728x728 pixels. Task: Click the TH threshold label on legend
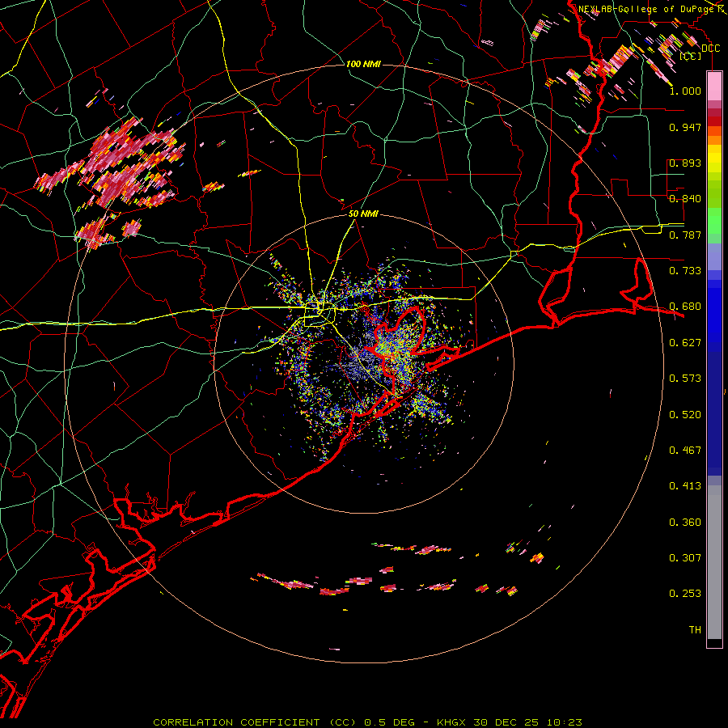[x=695, y=630]
